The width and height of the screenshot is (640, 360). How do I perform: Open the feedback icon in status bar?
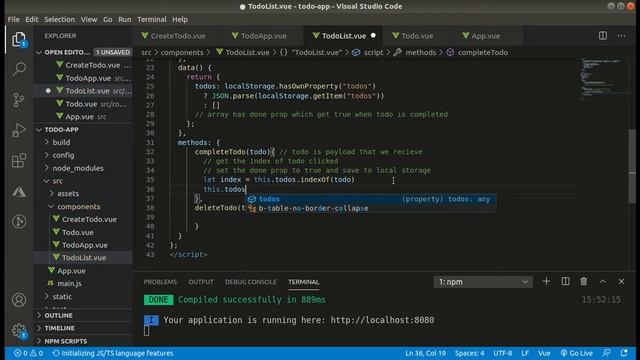click(607, 353)
